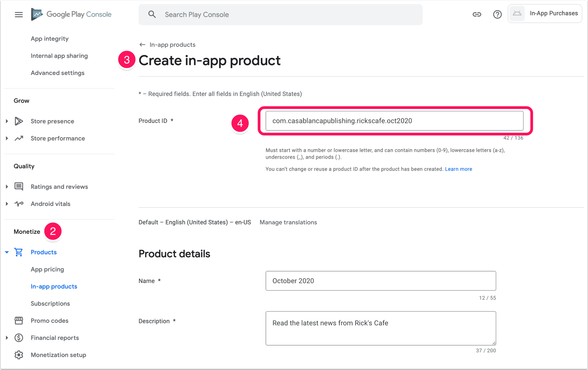The width and height of the screenshot is (588, 370).
Task: Expand the Android vitals section
Action: 7,204
